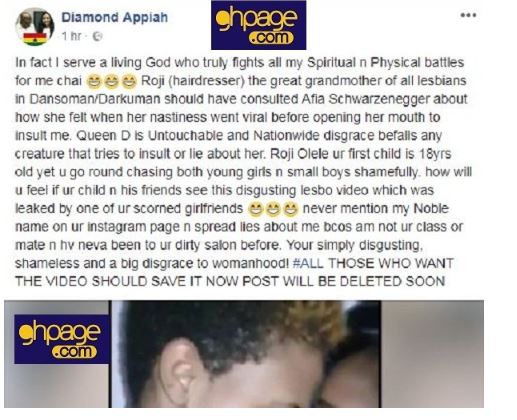Click the first grinning emoji after "chai"
Screen dimensions: 517x420
coord(94,82)
